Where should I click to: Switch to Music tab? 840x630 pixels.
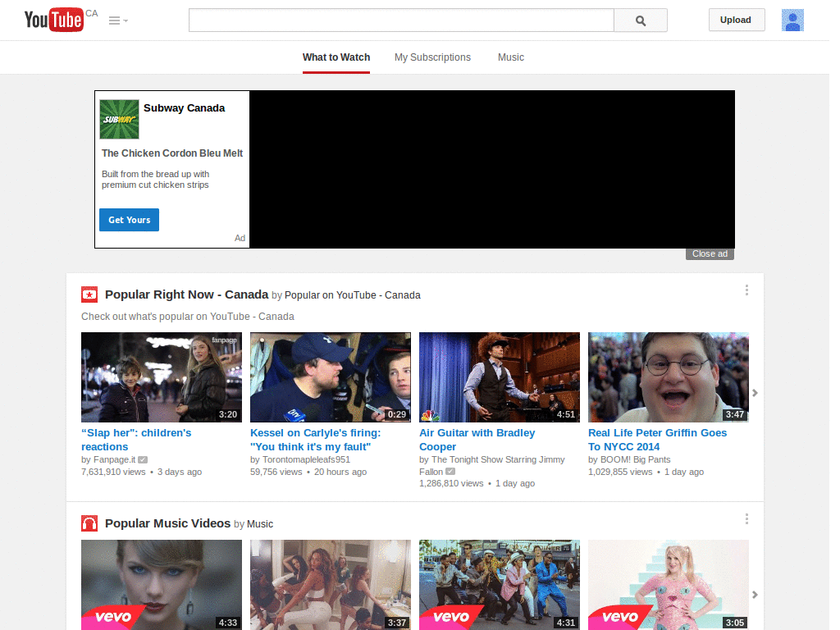click(510, 57)
